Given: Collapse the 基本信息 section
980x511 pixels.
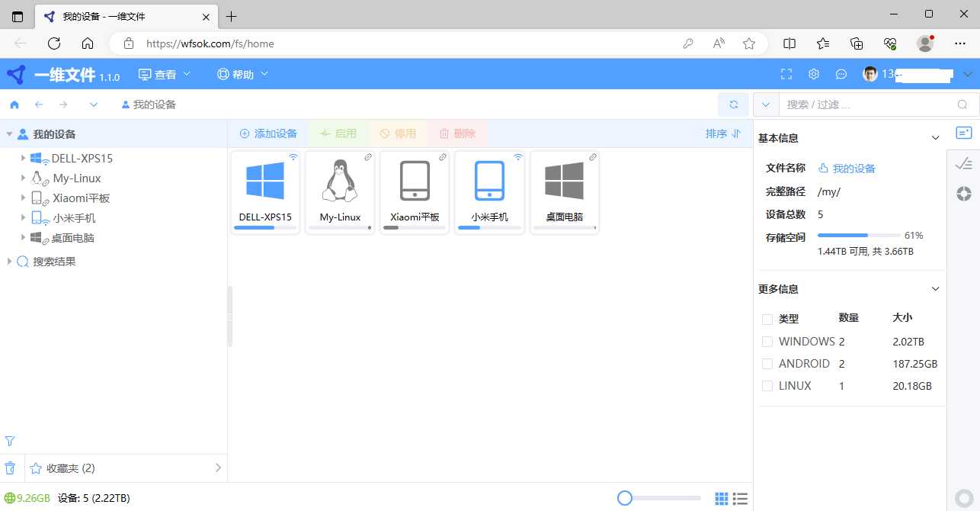Looking at the screenshot, I should (x=936, y=138).
